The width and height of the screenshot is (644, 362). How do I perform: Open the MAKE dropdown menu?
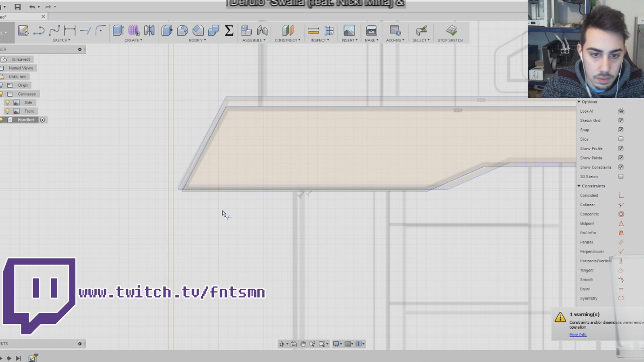[x=372, y=40]
